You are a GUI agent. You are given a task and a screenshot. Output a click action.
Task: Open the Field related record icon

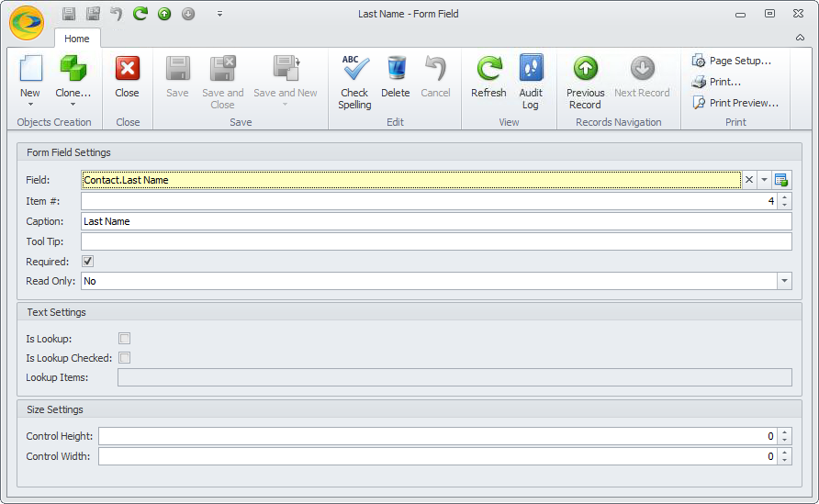point(781,180)
